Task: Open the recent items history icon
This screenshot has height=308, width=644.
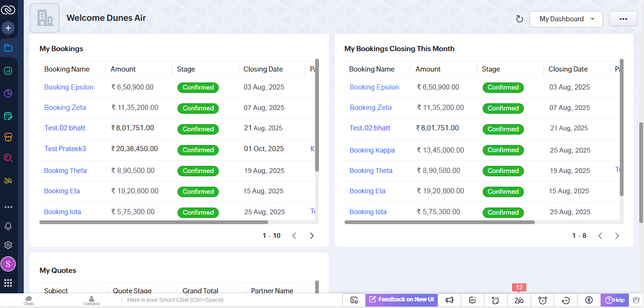Action: pyautogui.click(x=566, y=300)
